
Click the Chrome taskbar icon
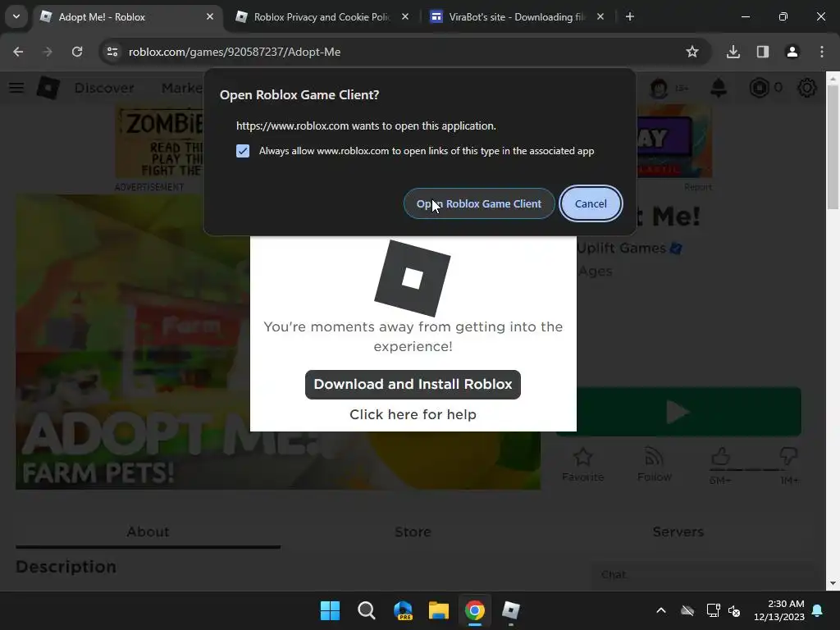(x=475, y=610)
